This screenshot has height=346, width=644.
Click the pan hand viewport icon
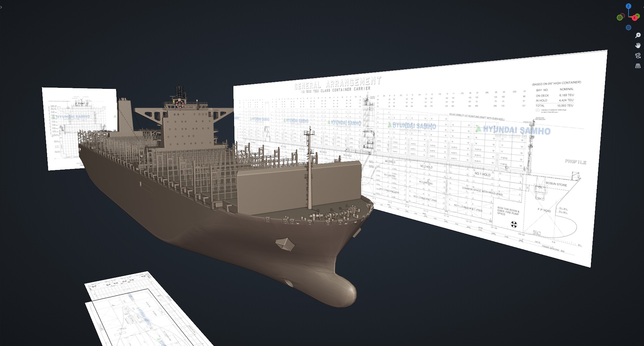click(638, 45)
